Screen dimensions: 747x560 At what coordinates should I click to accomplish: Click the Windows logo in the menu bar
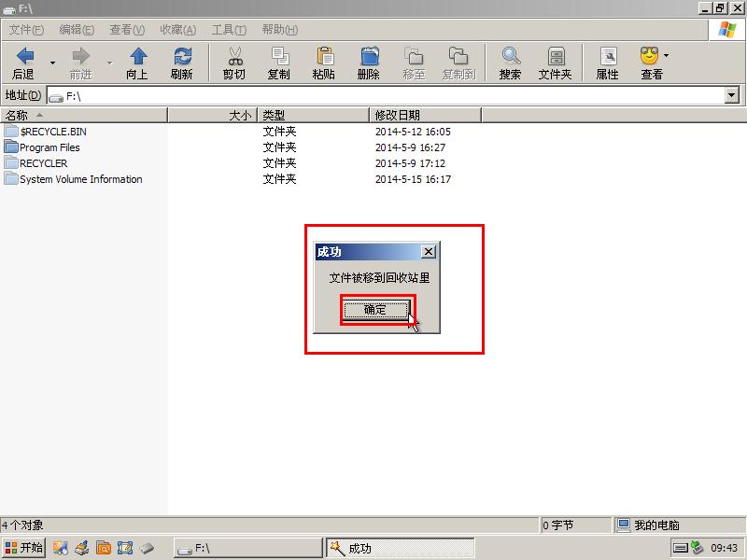click(727, 30)
